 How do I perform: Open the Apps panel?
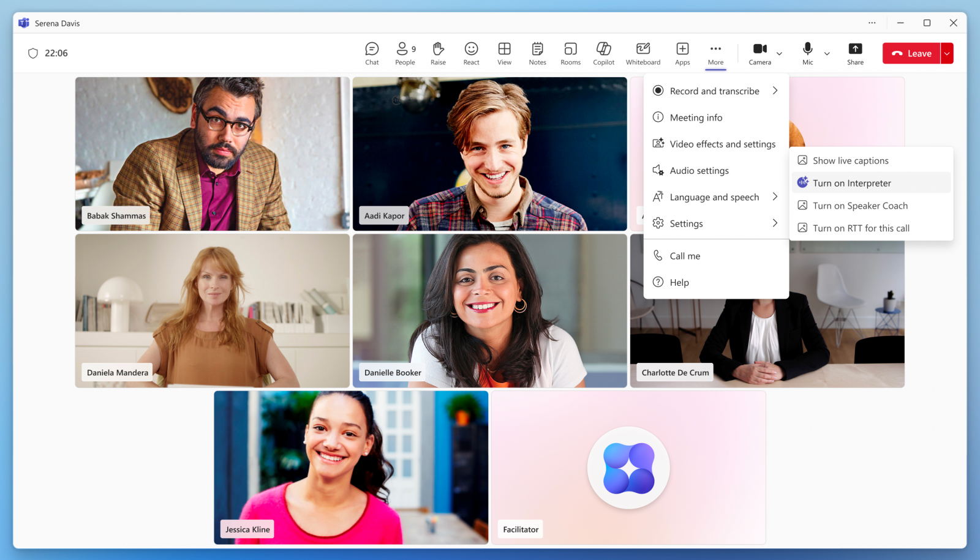(x=682, y=53)
